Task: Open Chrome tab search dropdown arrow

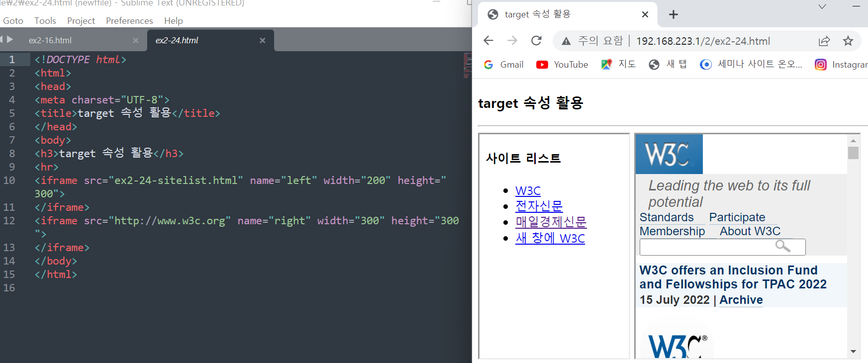Action: tap(822, 6)
